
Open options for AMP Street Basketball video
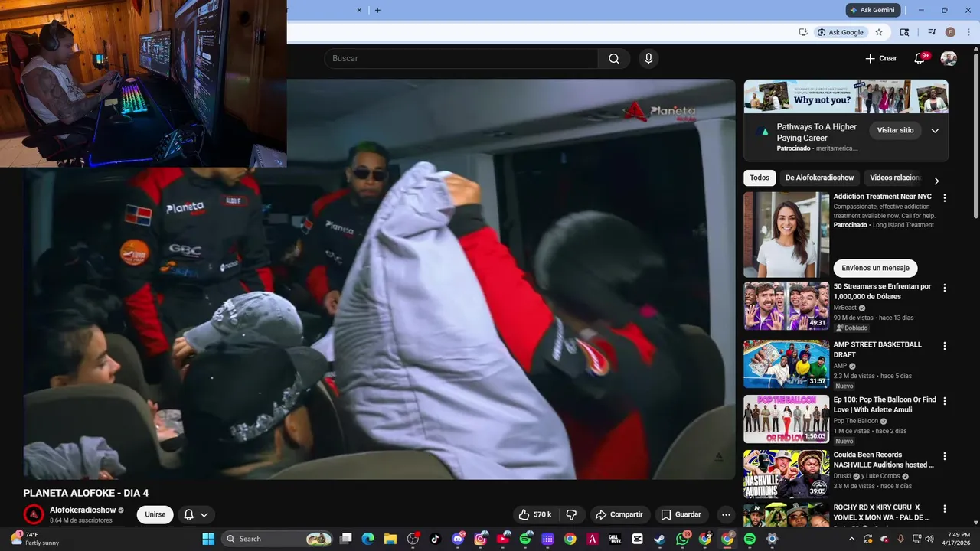[x=944, y=346]
